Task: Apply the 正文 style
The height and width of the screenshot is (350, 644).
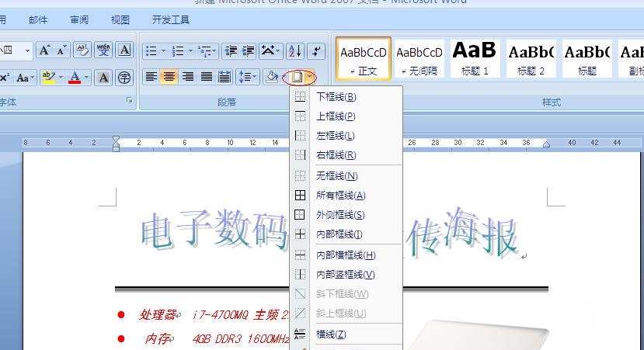Action: [364, 58]
